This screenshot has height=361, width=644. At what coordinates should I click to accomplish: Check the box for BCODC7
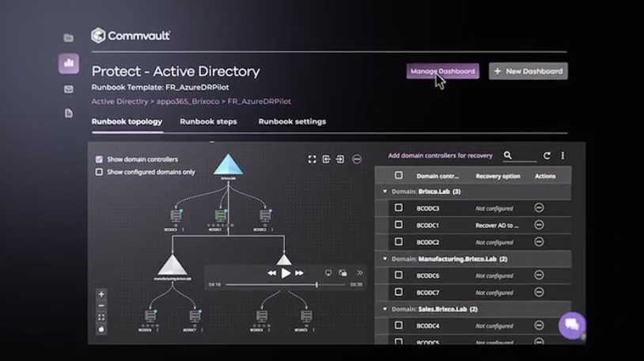399,292
